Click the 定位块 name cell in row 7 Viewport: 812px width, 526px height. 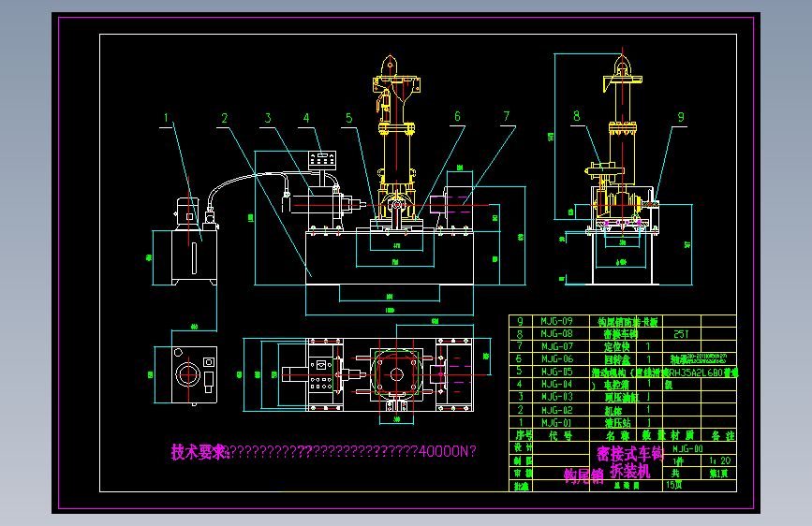617,347
